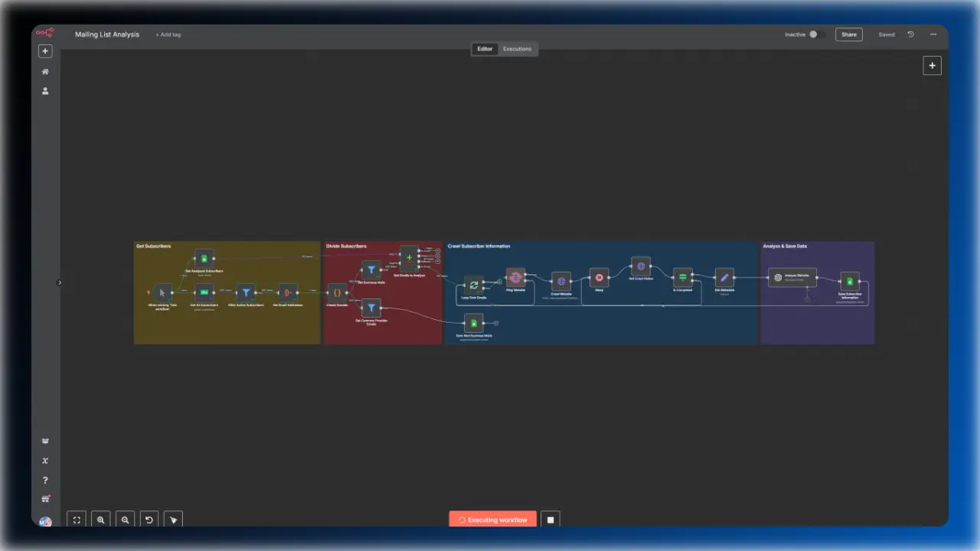980x551 pixels.
Task: Select Get Common Provider Emails node
Action: [371, 308]
